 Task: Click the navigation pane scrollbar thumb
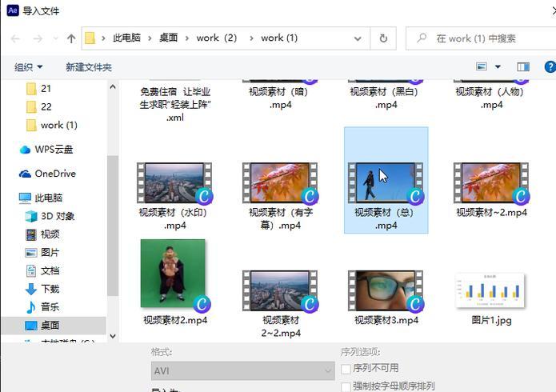[113, 226]
